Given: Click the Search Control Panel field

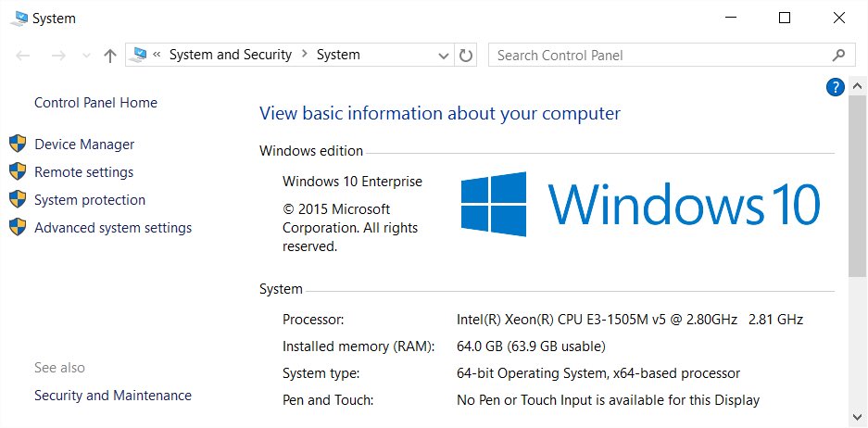Looking at the screenshot, I should 671,56.
